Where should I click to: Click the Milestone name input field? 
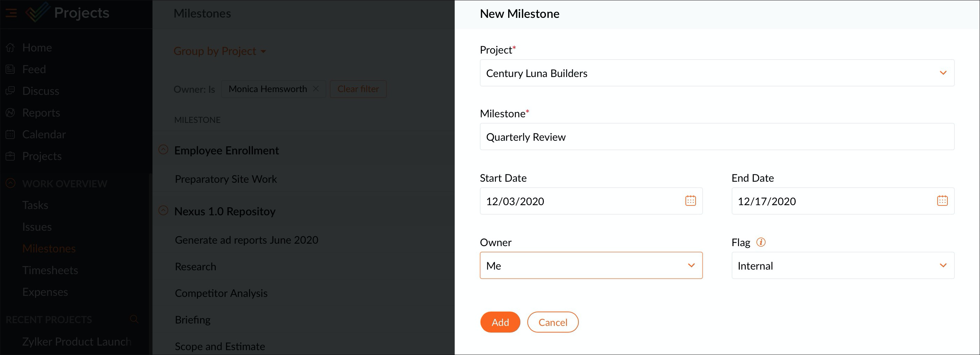[x=717, y=136]
